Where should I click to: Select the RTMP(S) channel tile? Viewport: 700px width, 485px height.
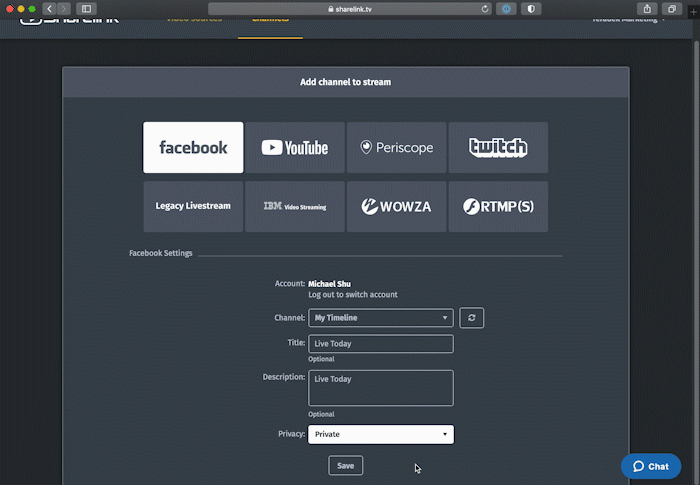tap(498, 206)
